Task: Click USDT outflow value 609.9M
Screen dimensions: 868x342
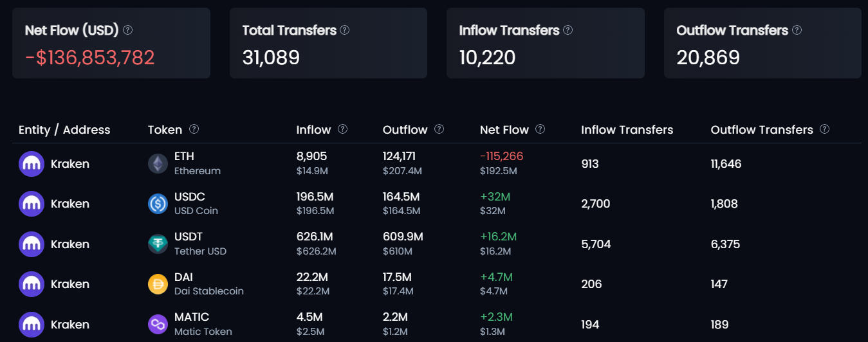Action: [x=403, y=237]
